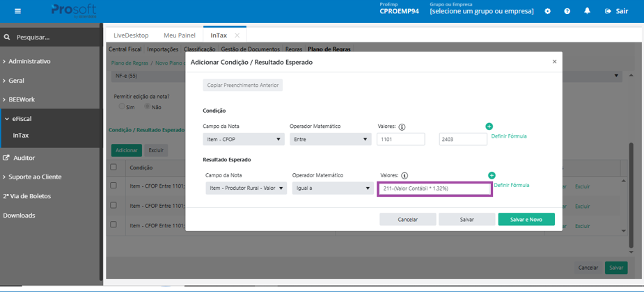Click Definir Fórmula link in Condição
Viewport: 644px width, 292px height.
tap(509, 136)
